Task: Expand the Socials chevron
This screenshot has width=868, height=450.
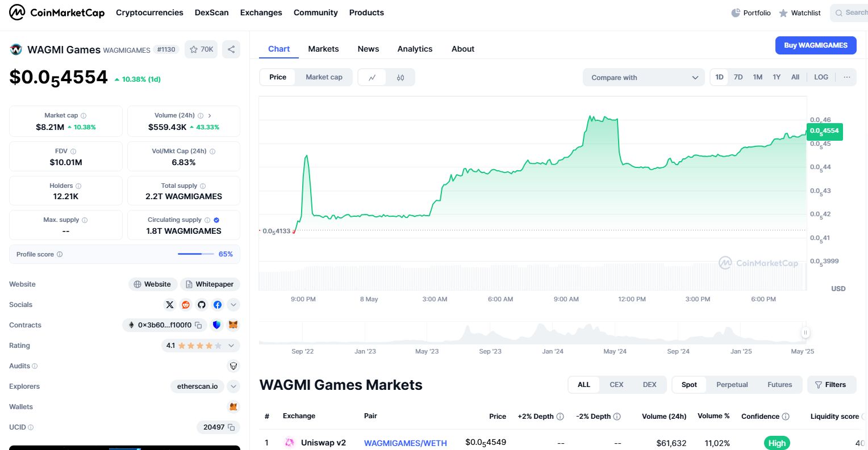Action: coord(233,305)
